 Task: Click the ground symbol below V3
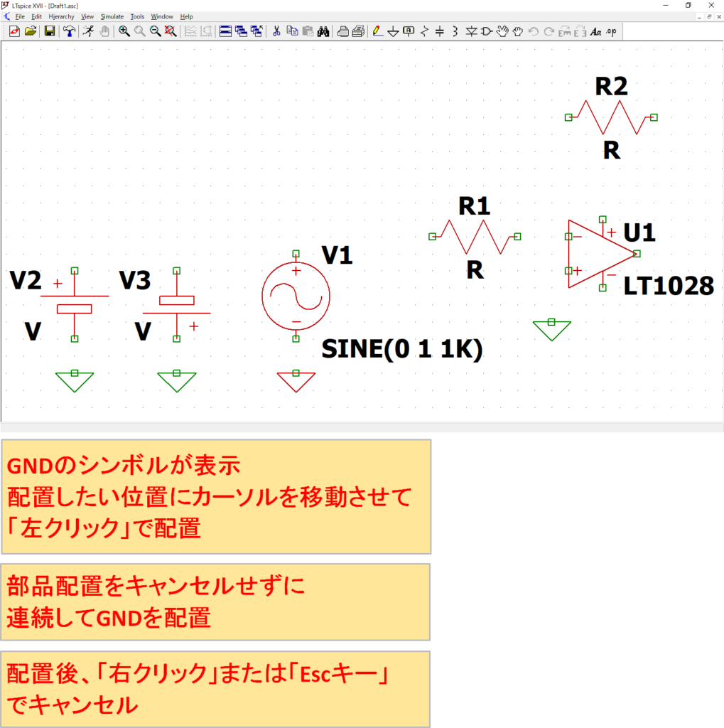point(177,381)
